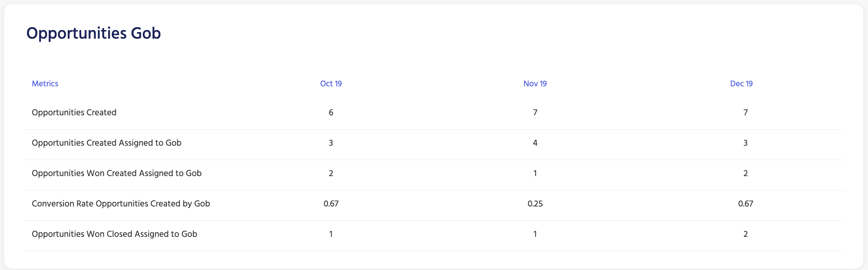Select Opportunities Won Created Assigned to Gob
Image resolution: width=868 pixels, height=270 pixels.
pos(116,173)
